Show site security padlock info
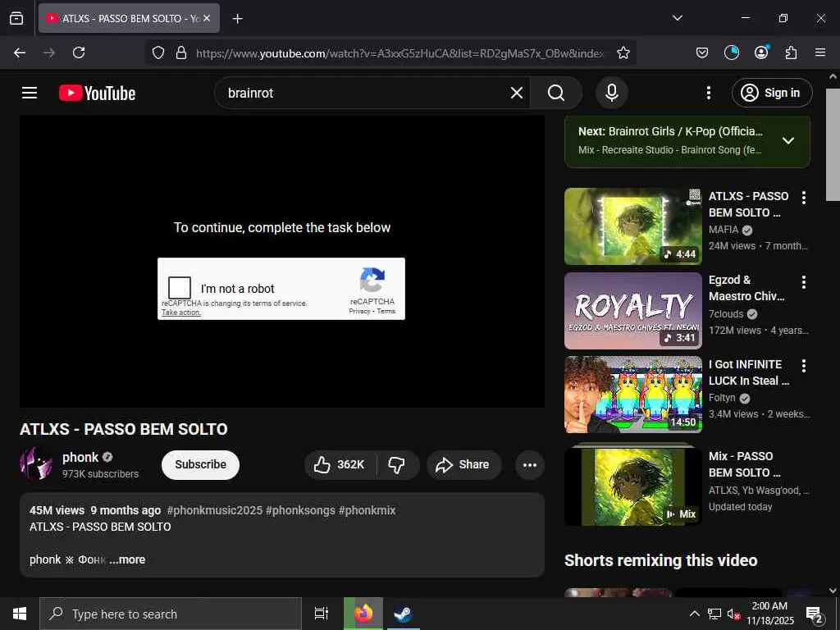The width and height of the screenshot is (840, 630). (x=181, y=52)
